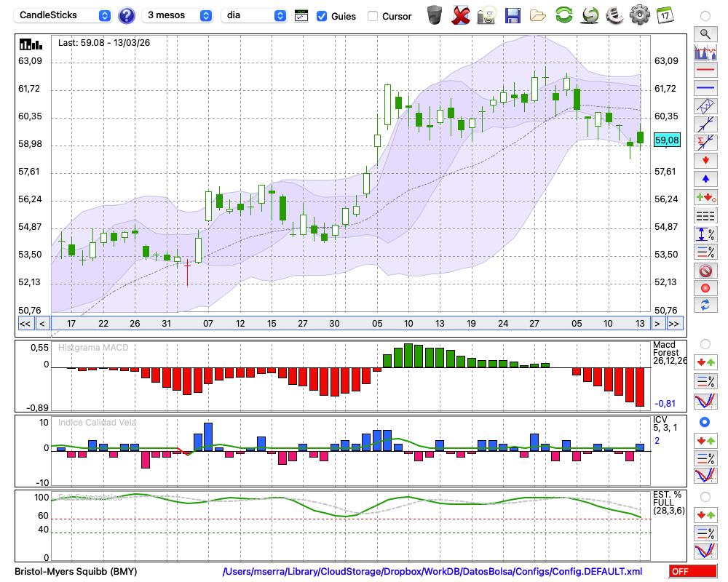Click the date timeline scrollbar at 05

tap(376, 324)
